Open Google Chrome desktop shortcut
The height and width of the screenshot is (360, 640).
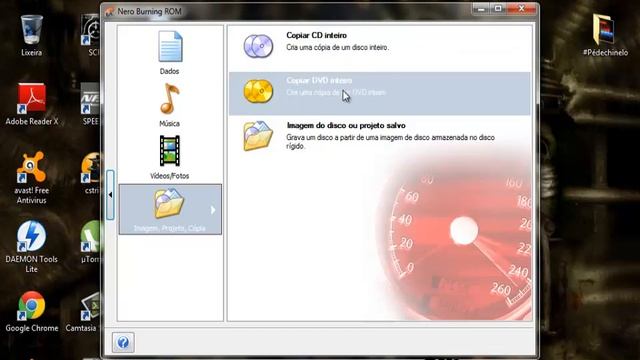[31, 311]
